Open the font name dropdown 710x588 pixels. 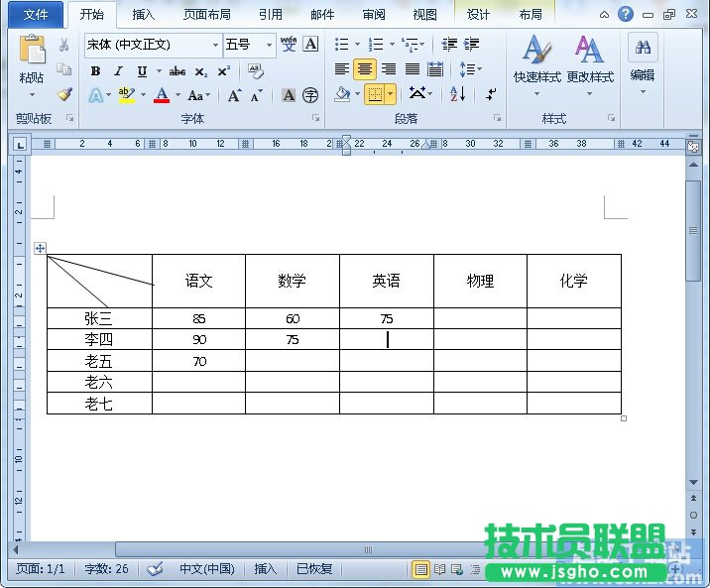(x=215, y=45)
